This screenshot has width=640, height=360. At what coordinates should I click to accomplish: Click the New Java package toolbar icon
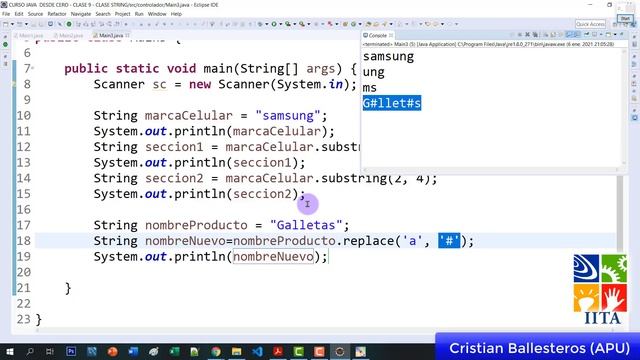point(345,24)
